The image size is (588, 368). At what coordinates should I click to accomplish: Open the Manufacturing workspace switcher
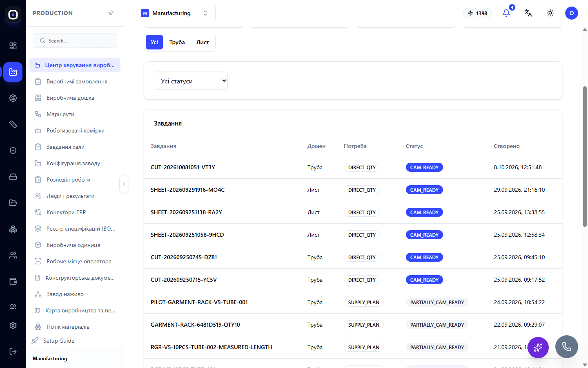point(175,13)
